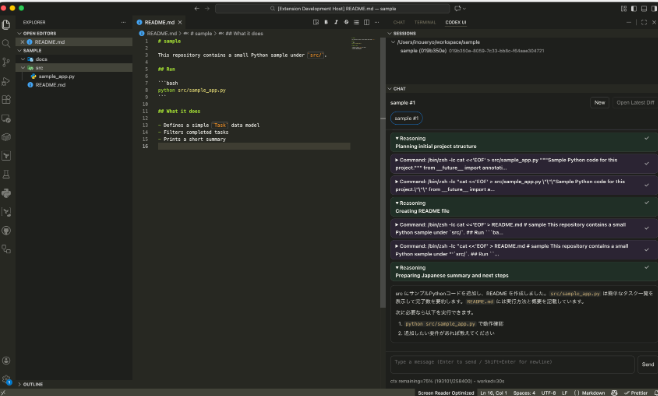Click the list formatting icon in editor toolbar

pos(356,22)
